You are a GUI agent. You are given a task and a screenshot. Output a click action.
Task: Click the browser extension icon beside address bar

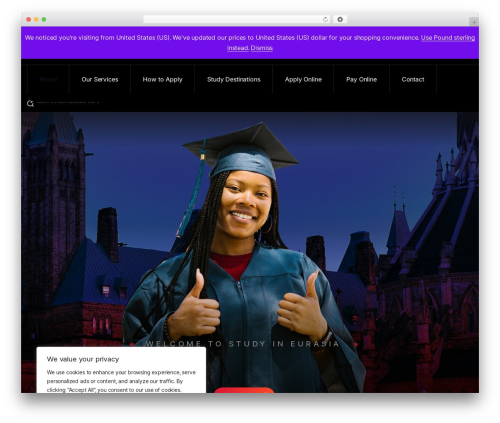coord(340,20)
